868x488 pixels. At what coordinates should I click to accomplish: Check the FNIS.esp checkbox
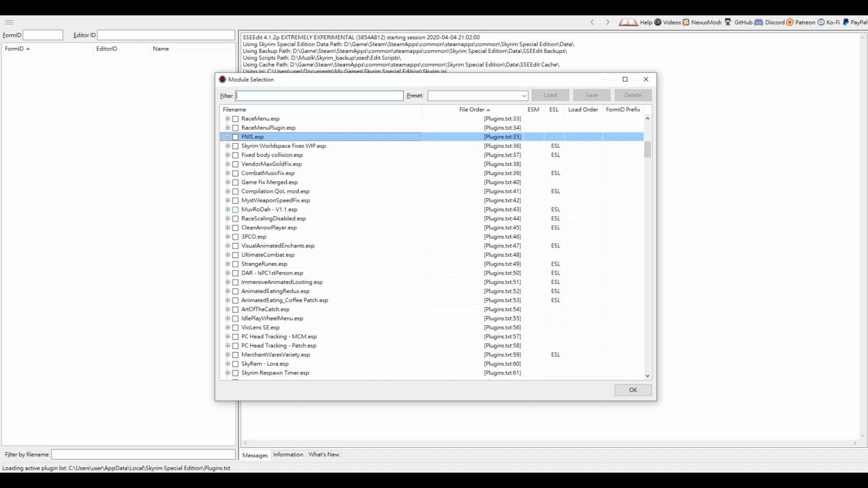coord(236,137)
